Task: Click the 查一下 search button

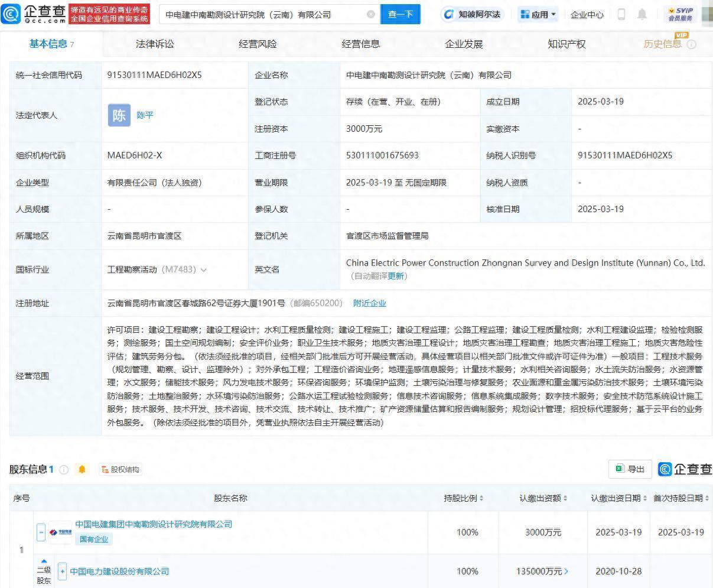Action: (x=401, y=14)
